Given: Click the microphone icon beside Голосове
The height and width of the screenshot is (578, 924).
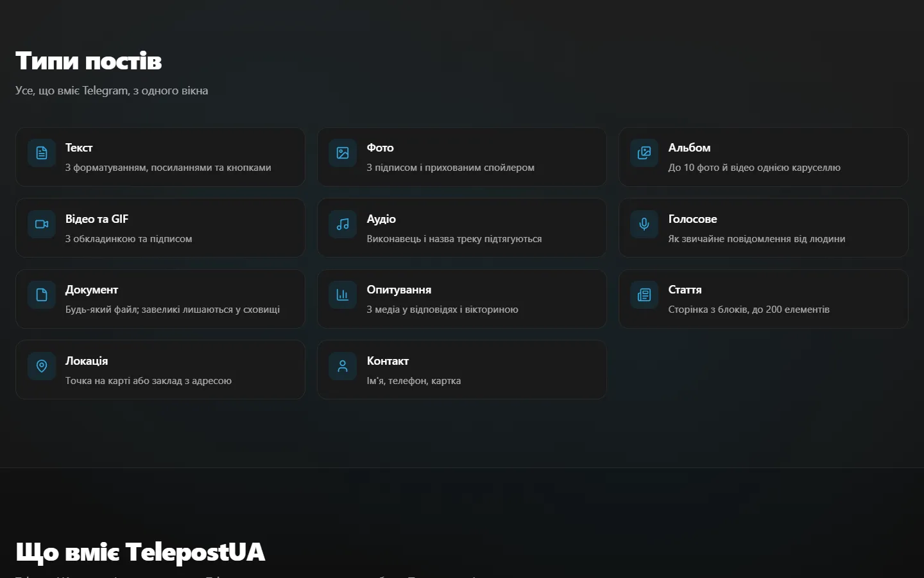Looking at the screenshot, I should pos(644,224).
